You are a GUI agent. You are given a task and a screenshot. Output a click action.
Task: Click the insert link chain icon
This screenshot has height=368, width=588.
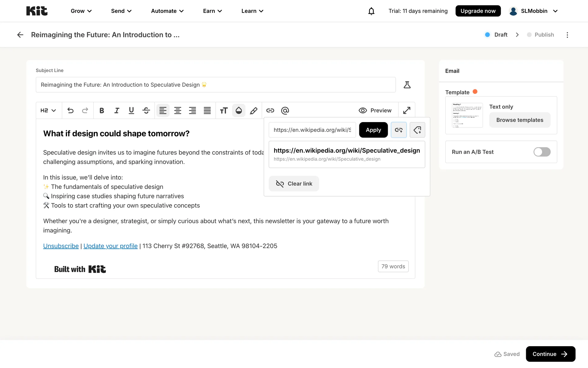[x=270, y=110]
